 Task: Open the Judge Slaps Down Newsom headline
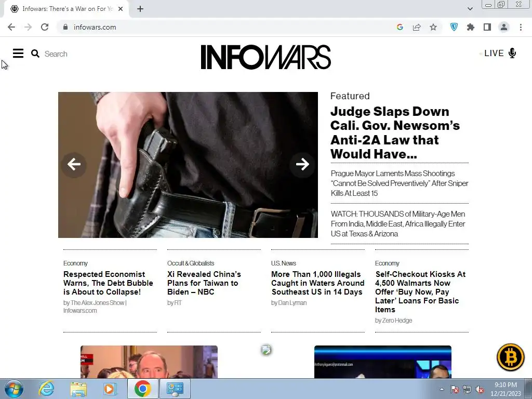395,132
